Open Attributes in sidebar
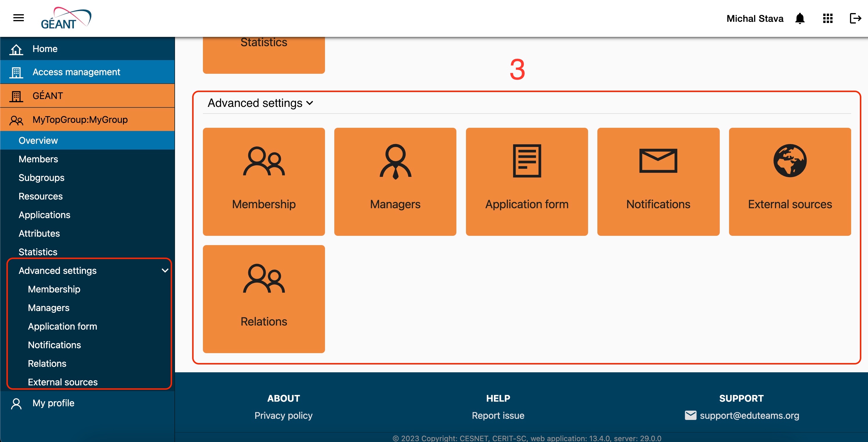The image size is (868, 442). (87, 233)
